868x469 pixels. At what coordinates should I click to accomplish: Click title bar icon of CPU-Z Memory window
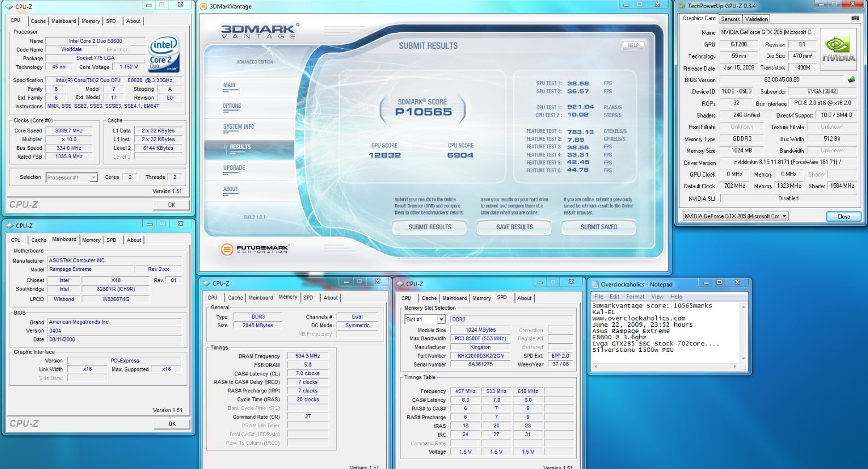point(206,283)
